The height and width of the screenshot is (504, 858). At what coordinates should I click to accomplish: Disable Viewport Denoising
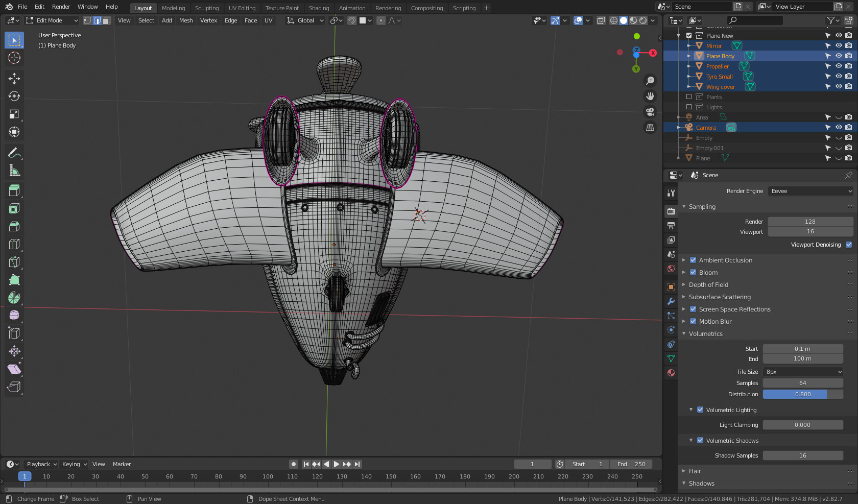[848, 245]
